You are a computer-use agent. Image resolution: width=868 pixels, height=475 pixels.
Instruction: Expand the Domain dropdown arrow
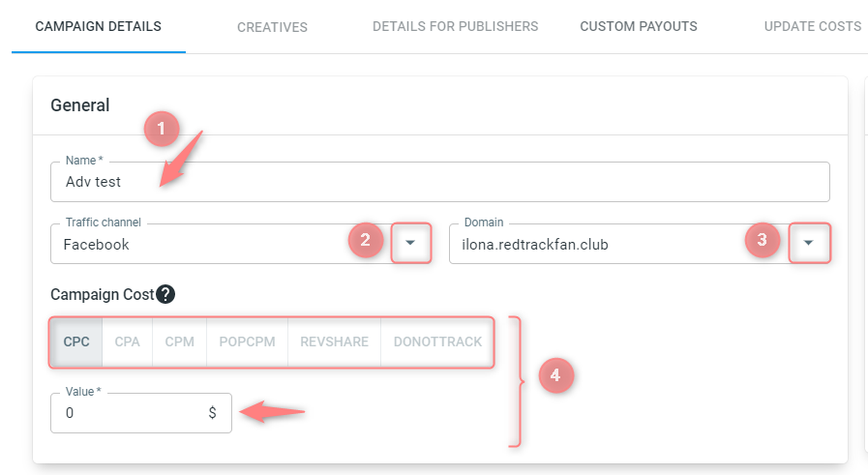point(808,243)
